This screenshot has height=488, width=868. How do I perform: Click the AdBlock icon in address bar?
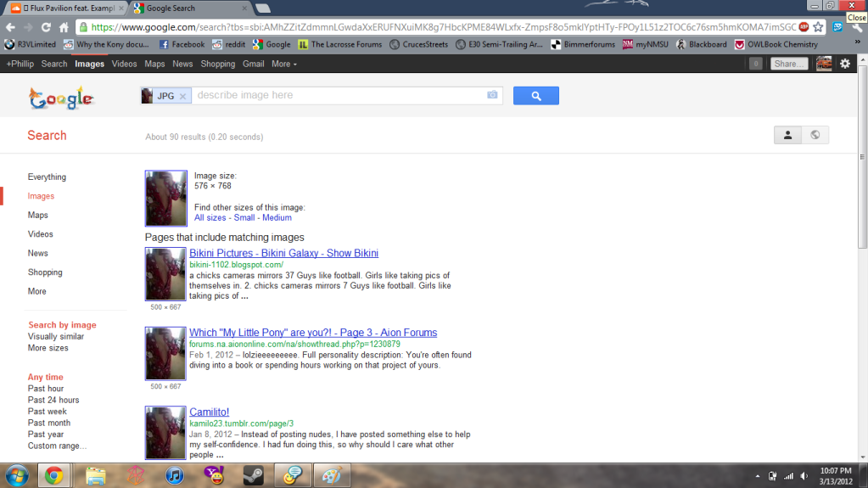804,26
